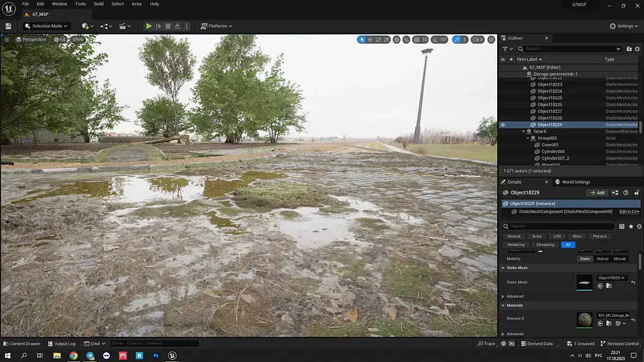Image resolution: width=644 pixels, height=362 pixels.
Task: Open the Settings dropdown
Action: [x=624, y=26]
